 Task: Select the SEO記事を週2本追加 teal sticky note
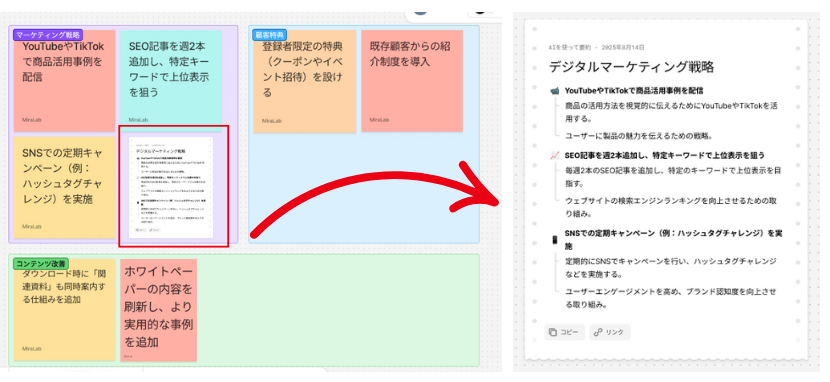[x=170, y=80]
